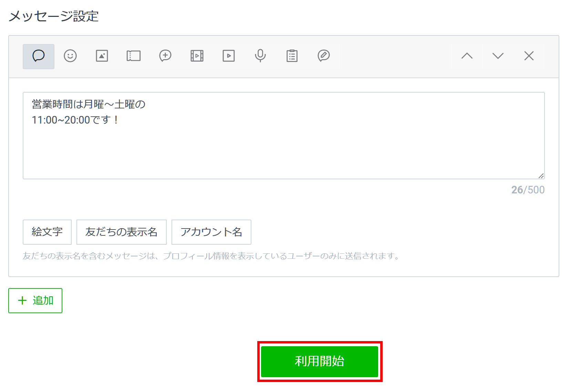Pick the card-type message icon

point(324,56)
